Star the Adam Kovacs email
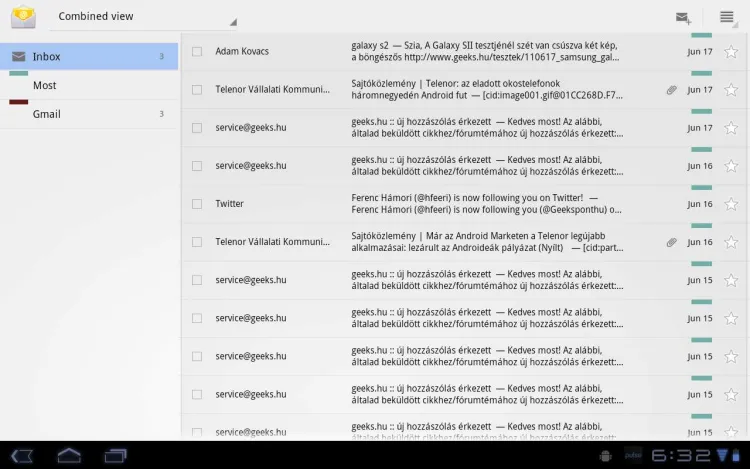This screenshot has width=750, height=469. click(730, 51)
